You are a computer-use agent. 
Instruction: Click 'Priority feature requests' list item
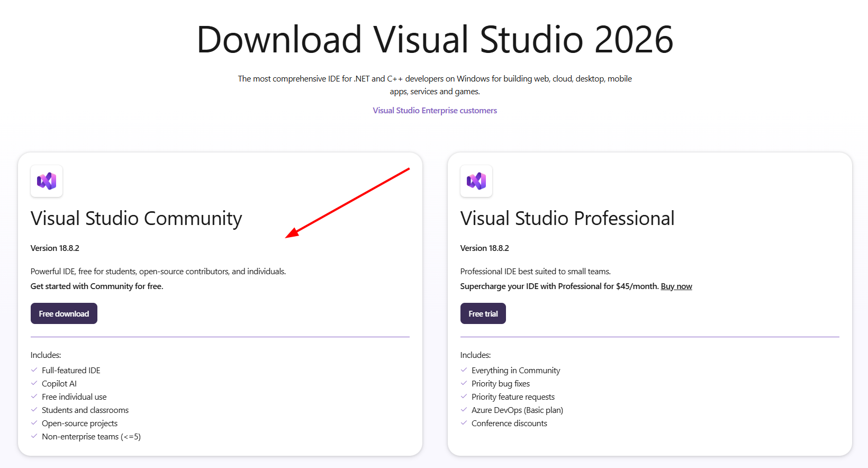coord(513,397)
